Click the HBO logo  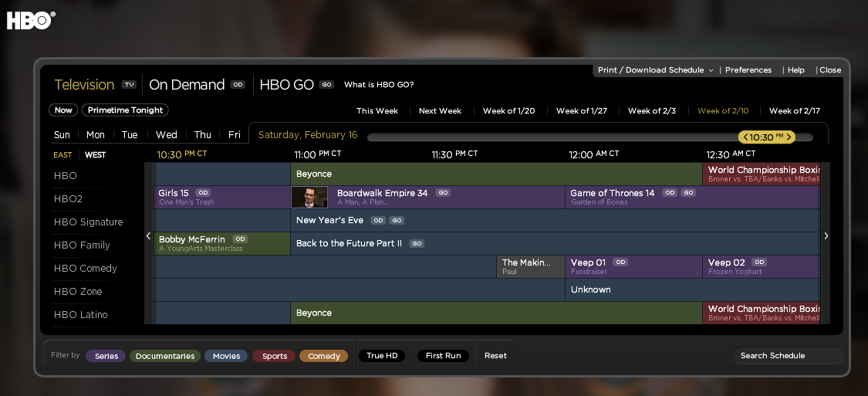[x=31, y=21]
